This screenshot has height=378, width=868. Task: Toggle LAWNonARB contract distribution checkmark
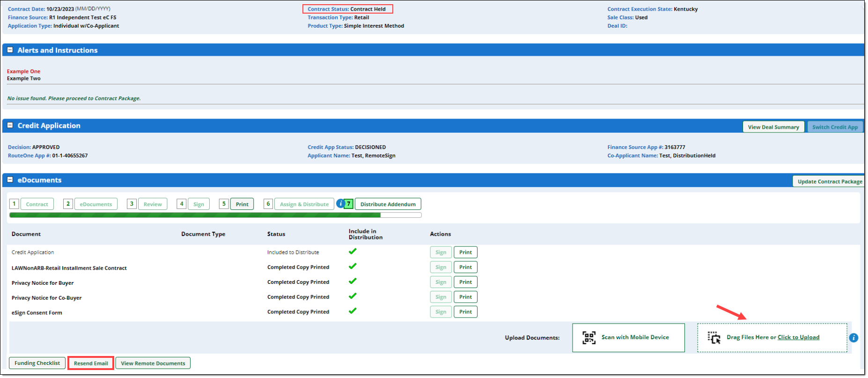(x=353, y=267)
